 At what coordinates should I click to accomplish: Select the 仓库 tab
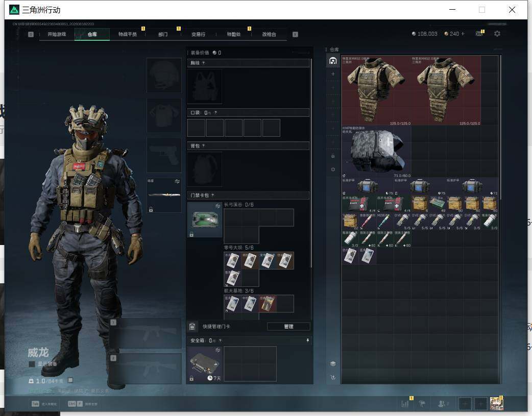click(x=92, y=34)
